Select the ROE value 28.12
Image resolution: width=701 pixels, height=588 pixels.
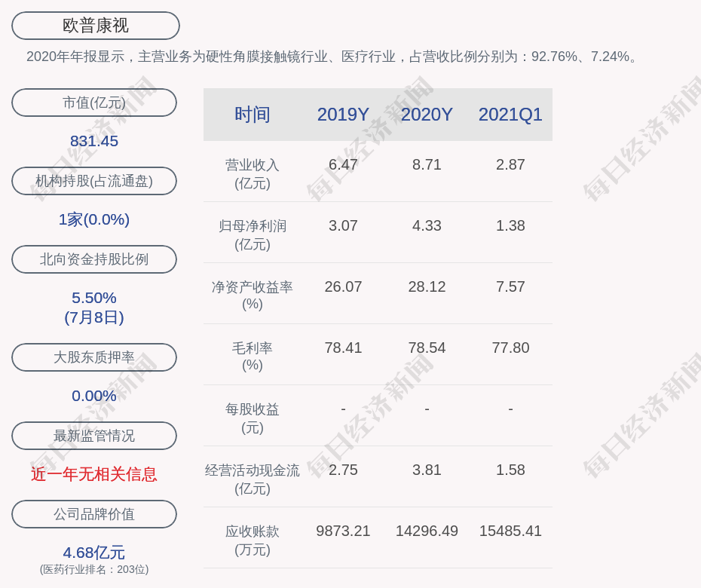[427, 286]
